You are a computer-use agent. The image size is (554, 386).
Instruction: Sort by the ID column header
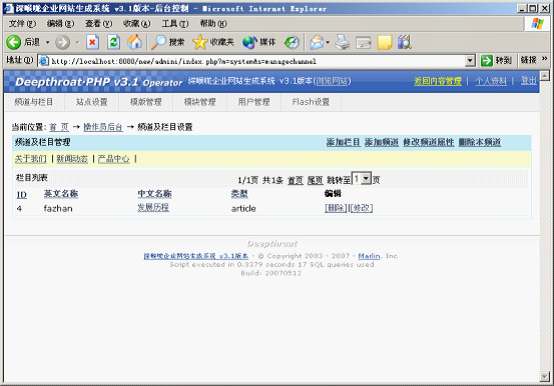coord(22,195)
